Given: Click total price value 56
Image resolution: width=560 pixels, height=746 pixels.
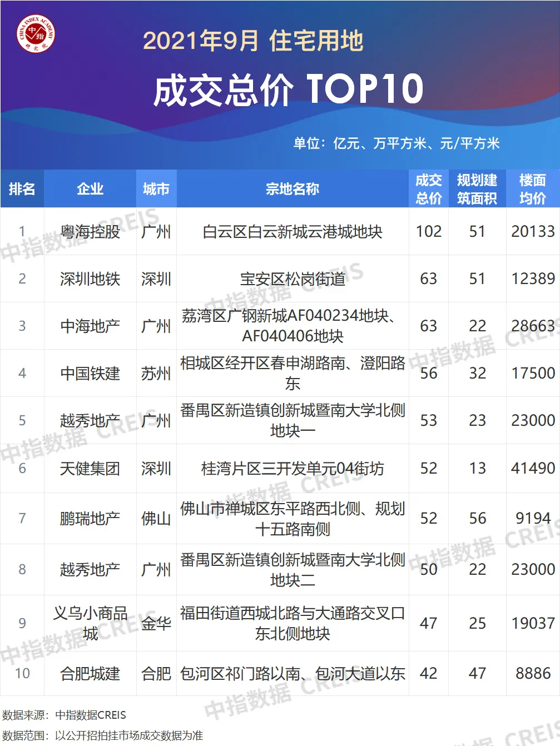Looking at the screenshot, I should coord(429,374).
